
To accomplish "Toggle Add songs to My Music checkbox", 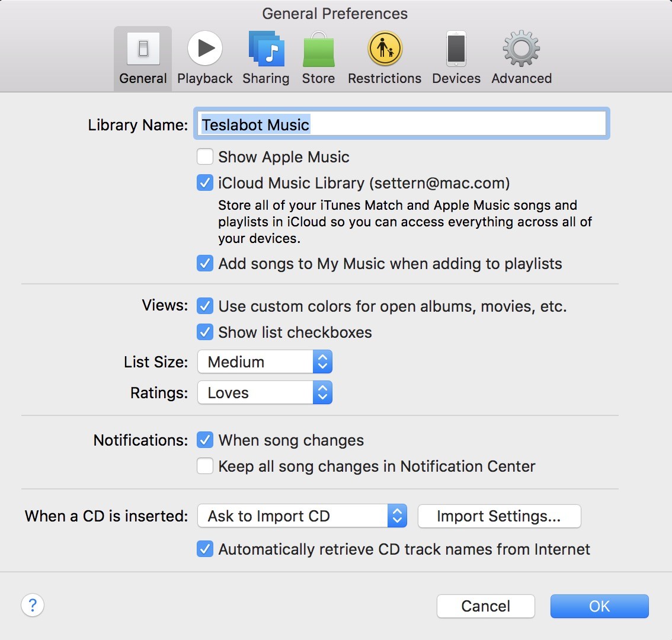I will point(205,264).
